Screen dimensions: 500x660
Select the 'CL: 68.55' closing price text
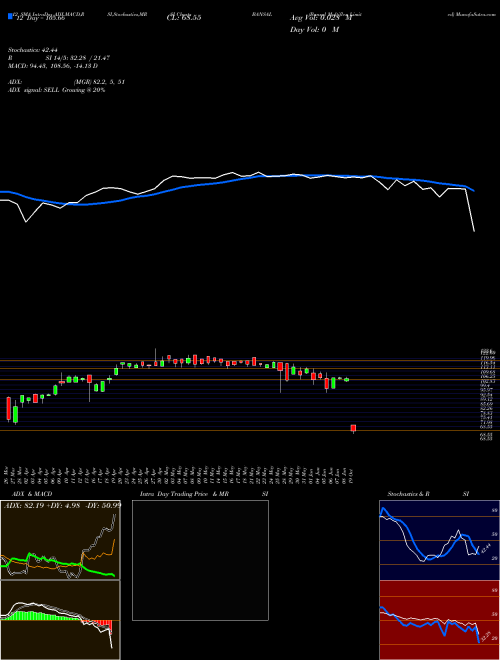tap(184, 18)
